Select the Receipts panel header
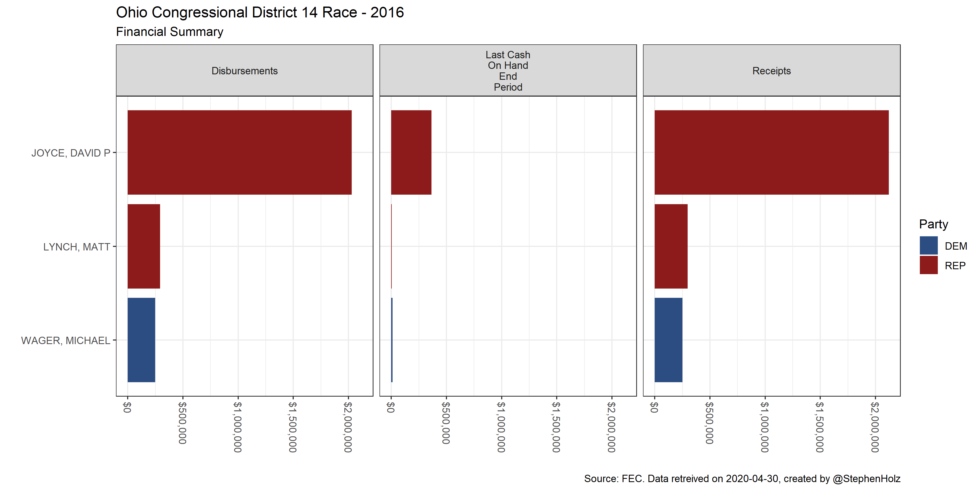 [771, 71]
